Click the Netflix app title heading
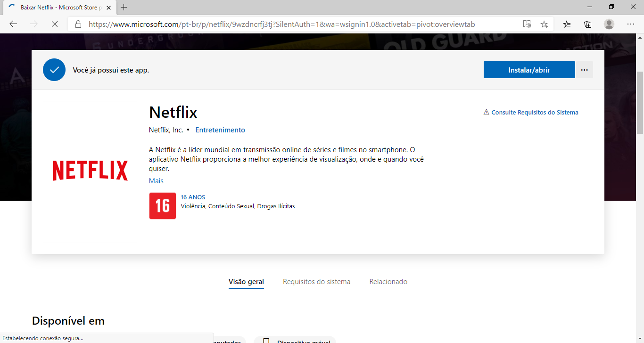This screenshot has height=343, width=644. (173, 112)
